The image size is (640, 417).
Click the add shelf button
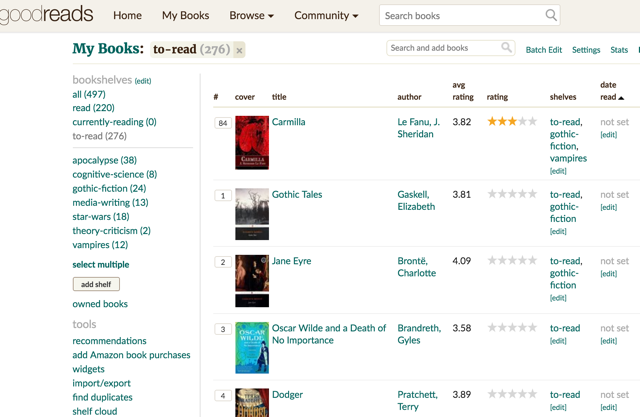96,284
